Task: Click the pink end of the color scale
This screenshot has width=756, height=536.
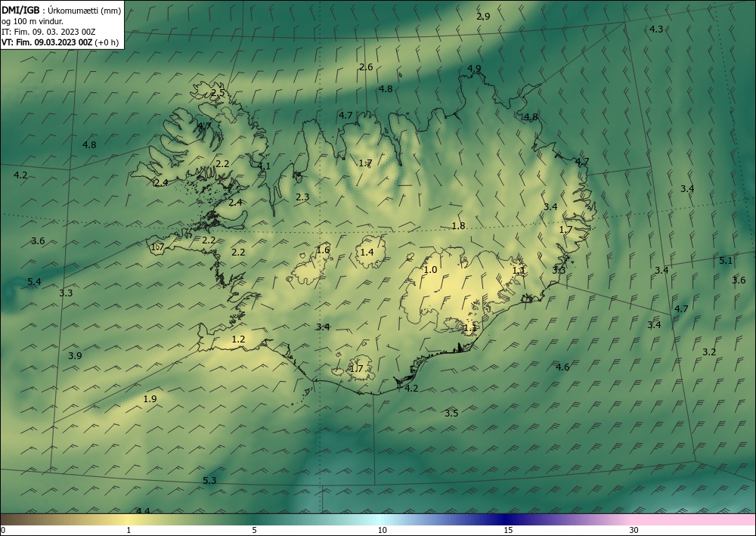Action: pyautogui.click(x=694, y=519)
